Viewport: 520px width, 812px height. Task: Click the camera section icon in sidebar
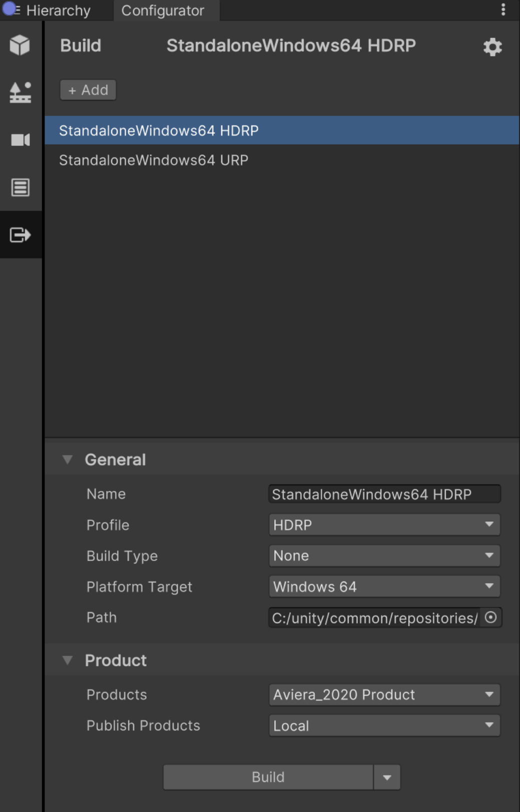click(20, 140)
